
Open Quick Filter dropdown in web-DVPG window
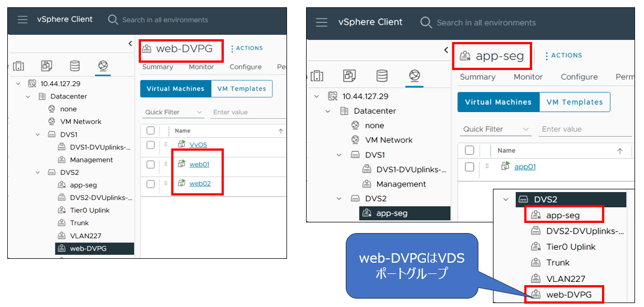coord(174,112)
